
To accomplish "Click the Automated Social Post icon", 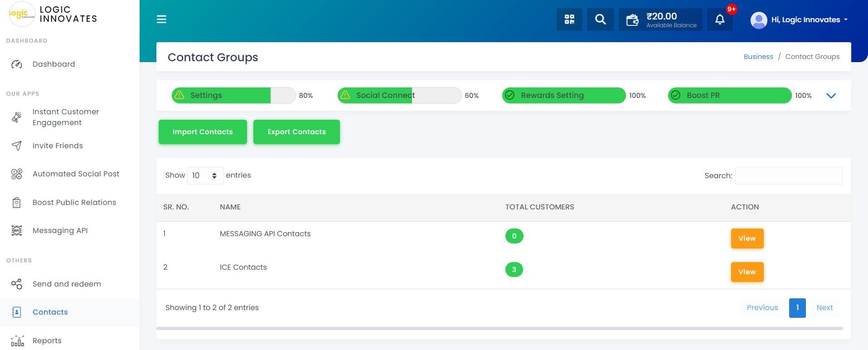I will 17,174.
